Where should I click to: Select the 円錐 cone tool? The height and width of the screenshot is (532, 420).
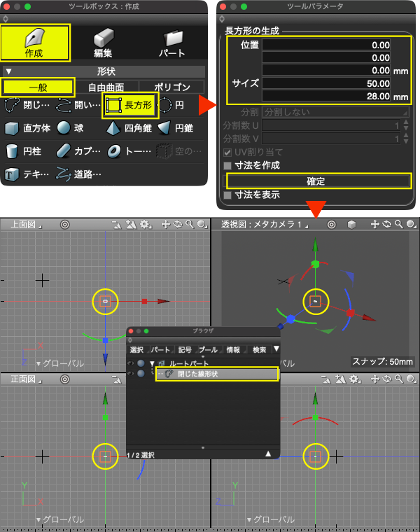(x=176, y=128)
